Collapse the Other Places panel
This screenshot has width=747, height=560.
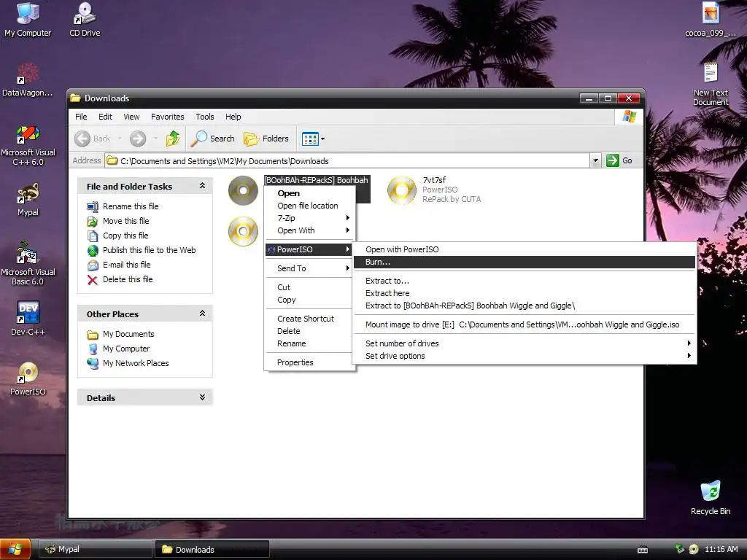203,314
